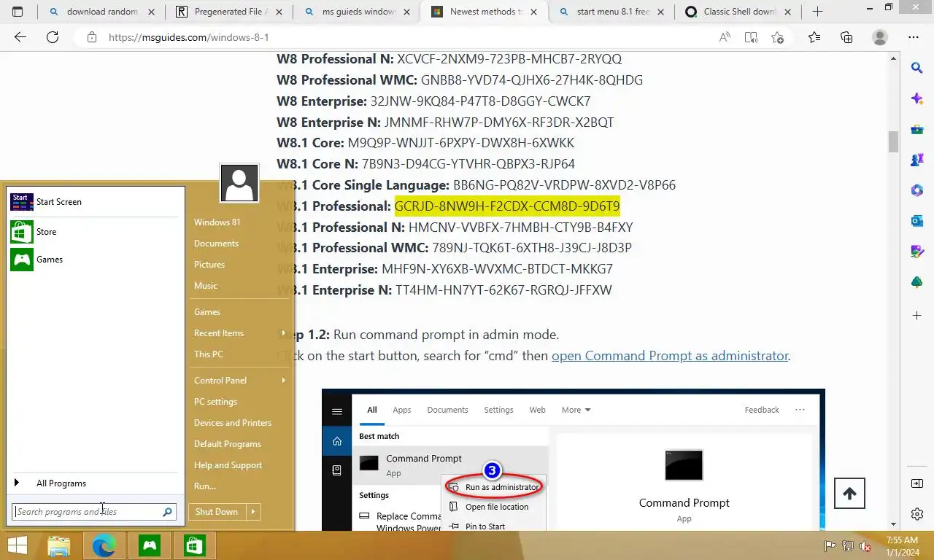Refresh the page
This screenshot has height=560, width=934.
(53, 37)
